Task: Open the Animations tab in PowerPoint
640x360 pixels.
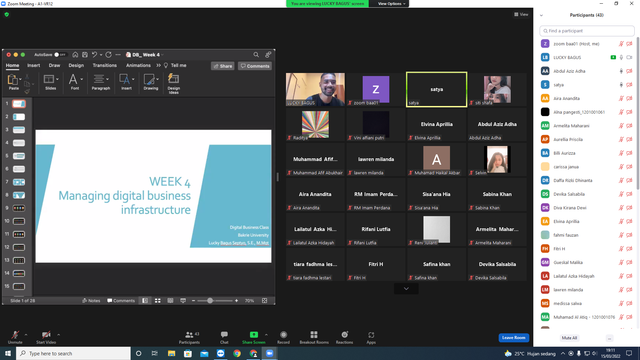Action: (138, 65)
